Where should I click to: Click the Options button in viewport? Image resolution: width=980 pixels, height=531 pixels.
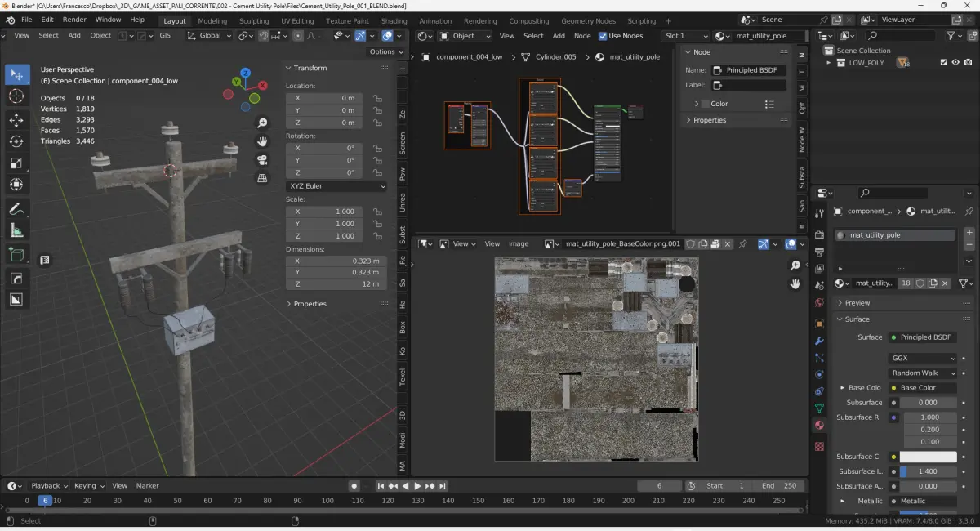pos(384,51)
